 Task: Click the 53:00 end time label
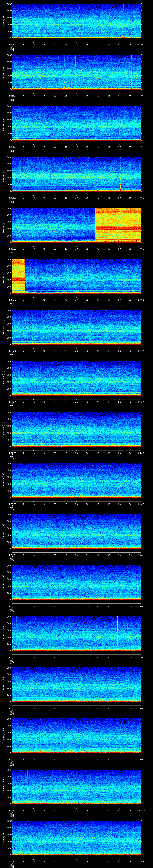point(141,453)
